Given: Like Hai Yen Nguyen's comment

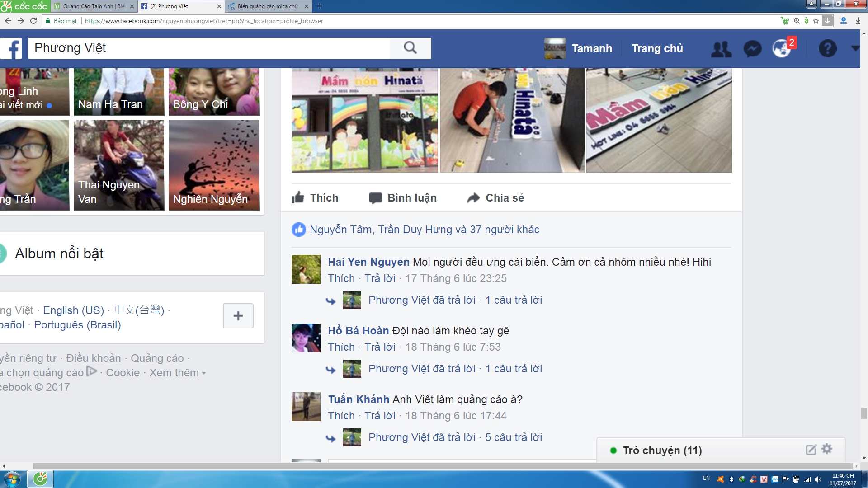Looking at the screenshot, I should 341,278.
